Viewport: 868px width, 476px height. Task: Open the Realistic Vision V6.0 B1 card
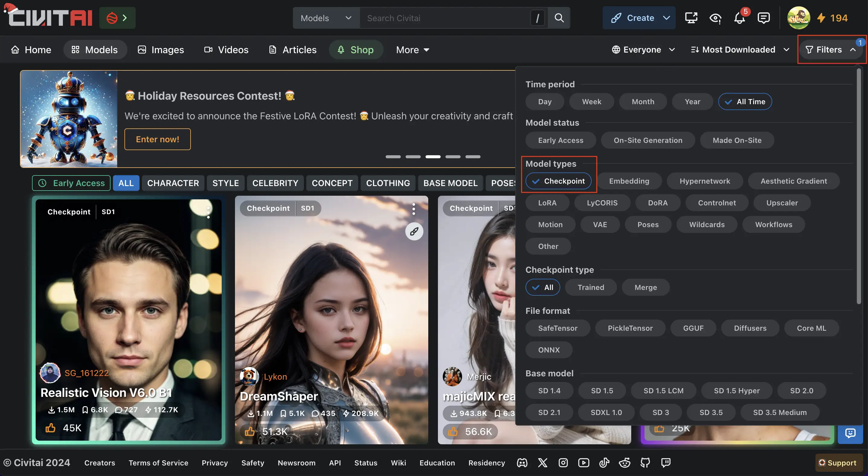pos(128,320)
